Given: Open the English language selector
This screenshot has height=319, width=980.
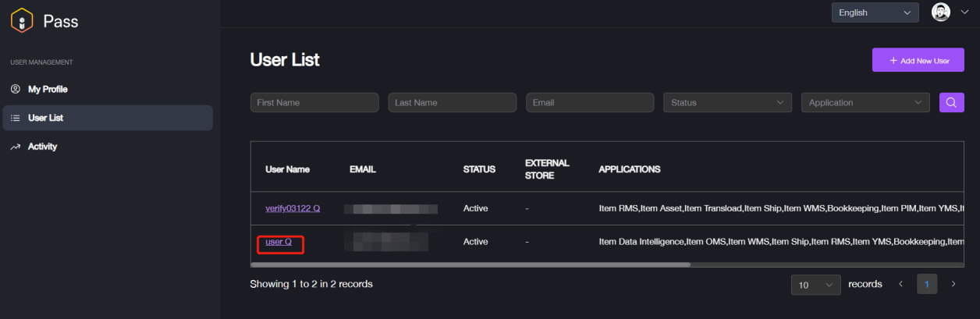Looking at the screenshot, I should coord(874,12).
